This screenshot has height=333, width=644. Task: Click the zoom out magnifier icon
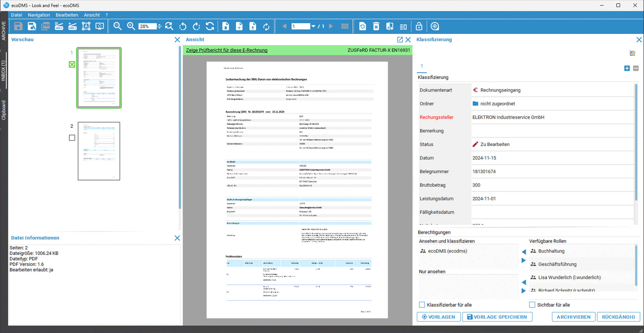tap(118, 26)
